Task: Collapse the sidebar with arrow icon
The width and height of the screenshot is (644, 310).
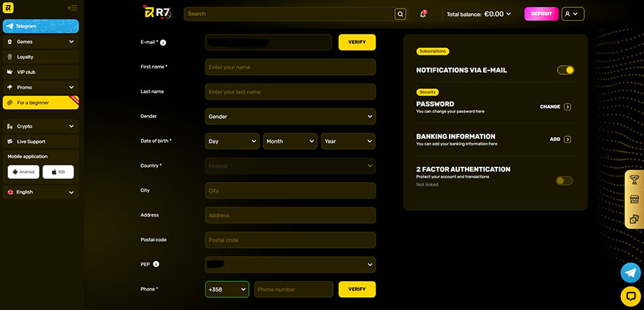Action: (x=72, y=8)
